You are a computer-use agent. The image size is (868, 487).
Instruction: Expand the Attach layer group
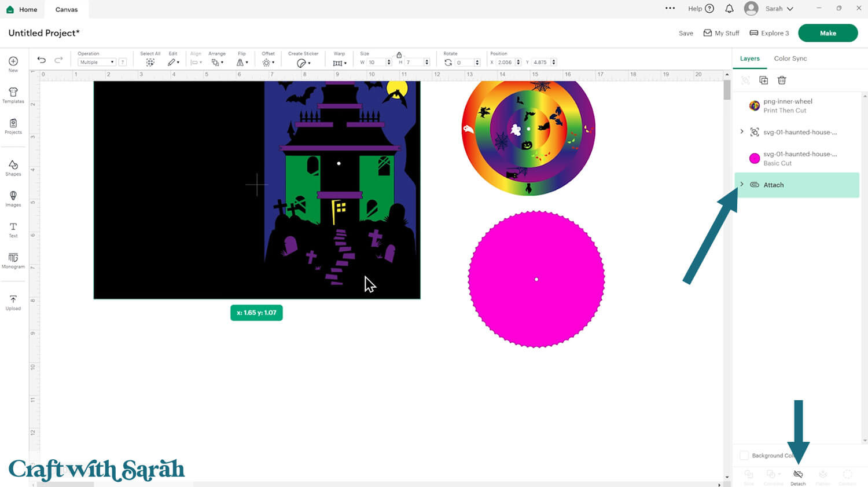[x=742, y=185]
